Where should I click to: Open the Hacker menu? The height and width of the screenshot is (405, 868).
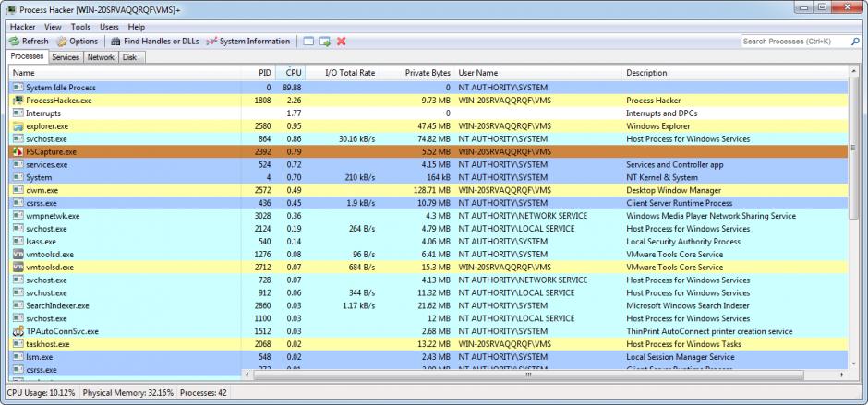pyautogui.click(x=22, y=27)
